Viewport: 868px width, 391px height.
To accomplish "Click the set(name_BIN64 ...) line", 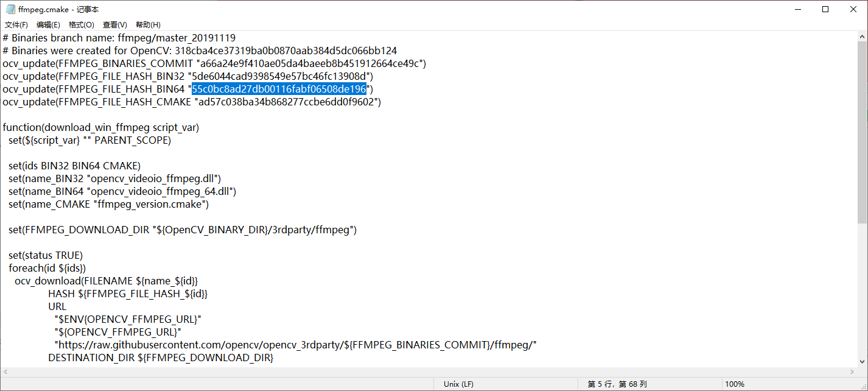I will [x=122, y=191].
